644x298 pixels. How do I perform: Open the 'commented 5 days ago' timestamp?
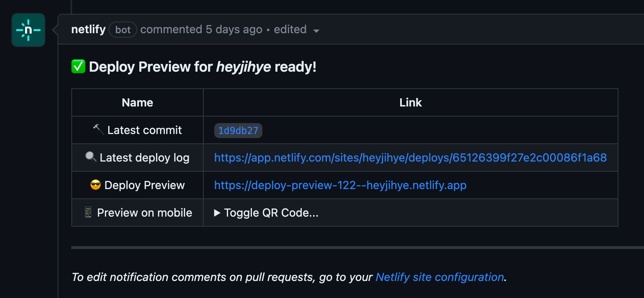click(x=201, y=30)
